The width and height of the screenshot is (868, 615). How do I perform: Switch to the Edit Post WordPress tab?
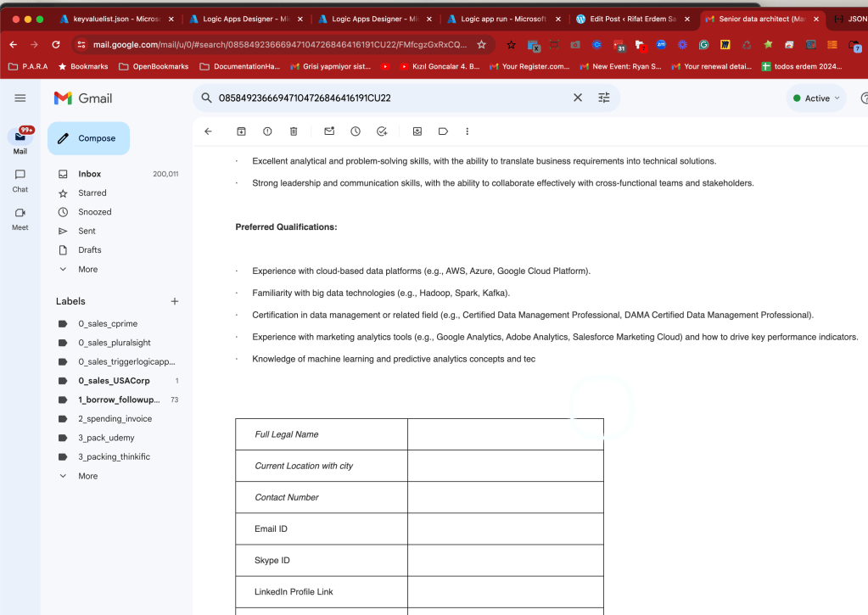(632, 19)
